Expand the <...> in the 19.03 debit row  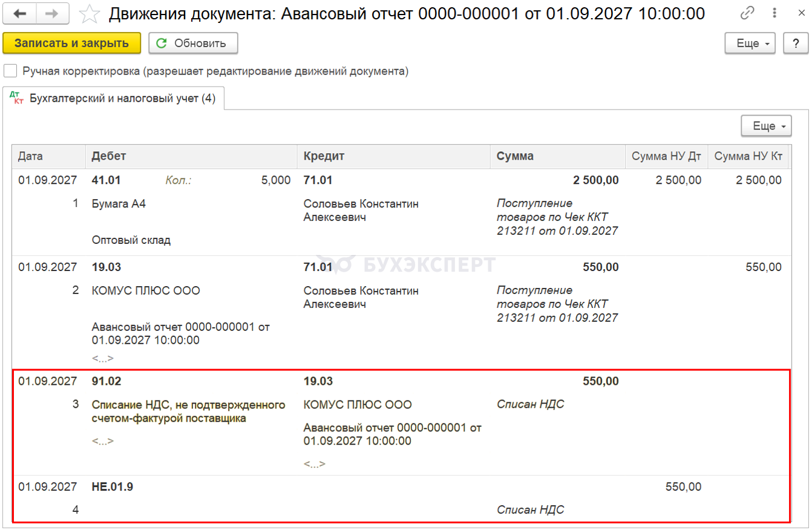(103, 358)
